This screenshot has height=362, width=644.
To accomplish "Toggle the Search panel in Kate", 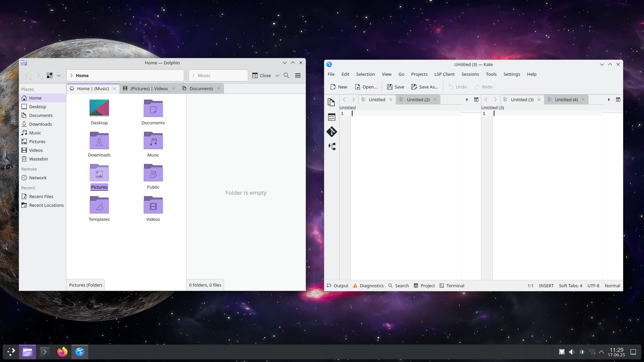I will (398, 286).
